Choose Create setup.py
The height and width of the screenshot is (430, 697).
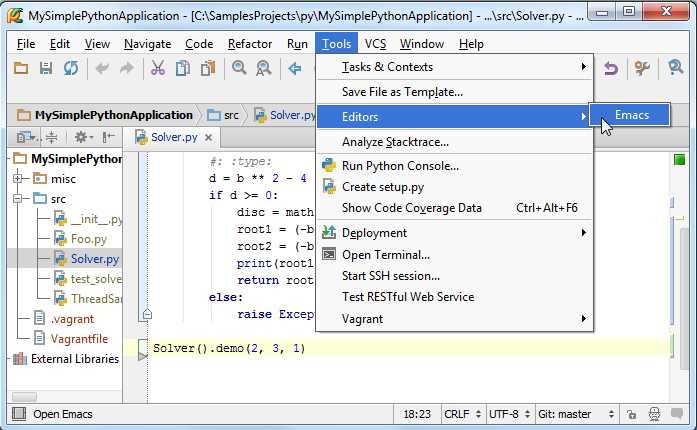tap(455, 187)
